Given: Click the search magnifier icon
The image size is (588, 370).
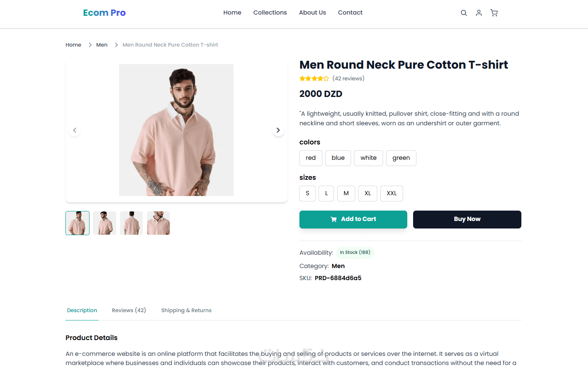Looking at the screenshot, I should tap(463, 13).
